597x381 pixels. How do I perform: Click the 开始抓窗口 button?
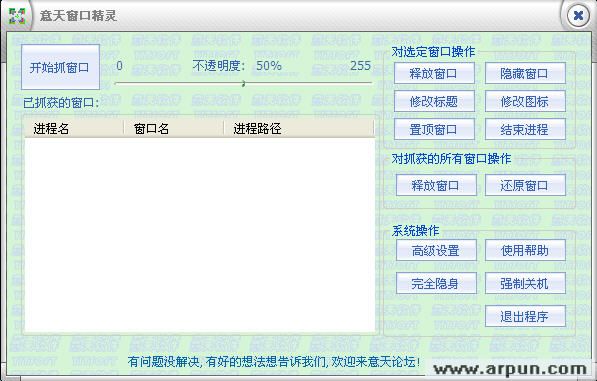tap(61, 67)
